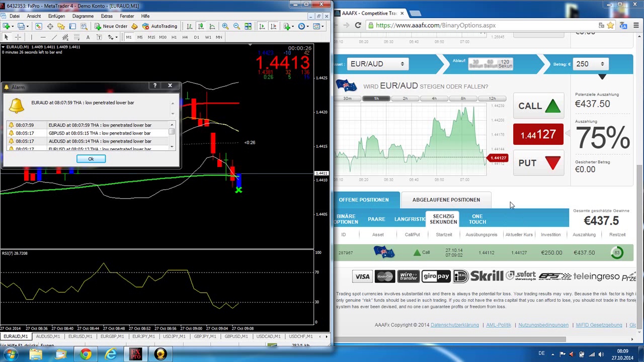Switch chart to candlestick display

(x=200, y=26)
